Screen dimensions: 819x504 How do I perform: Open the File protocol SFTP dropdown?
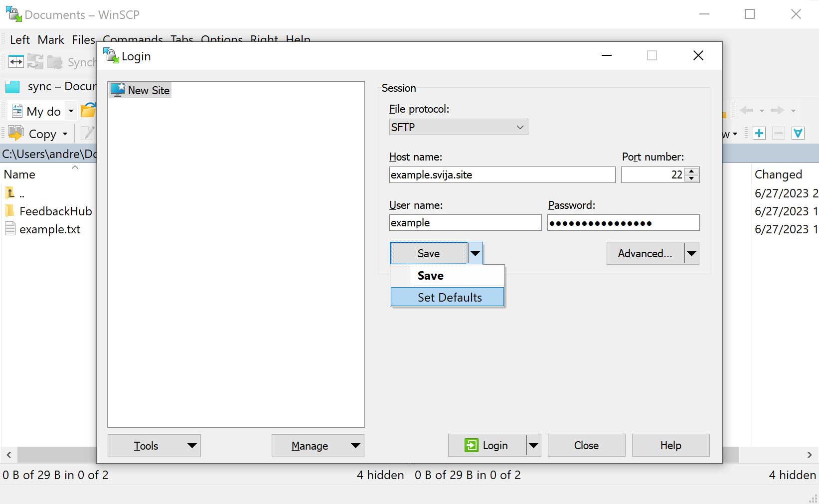coord(458,127)
